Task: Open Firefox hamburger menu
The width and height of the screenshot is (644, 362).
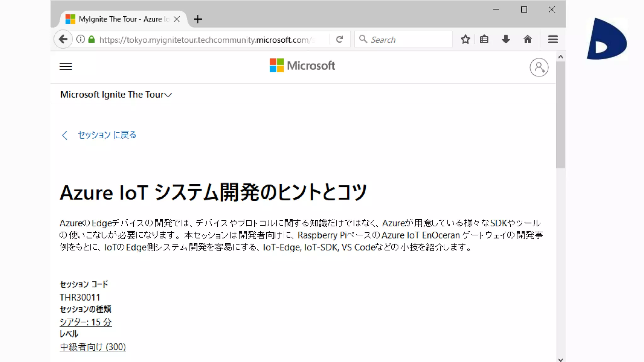Action: tap(553, 39)
